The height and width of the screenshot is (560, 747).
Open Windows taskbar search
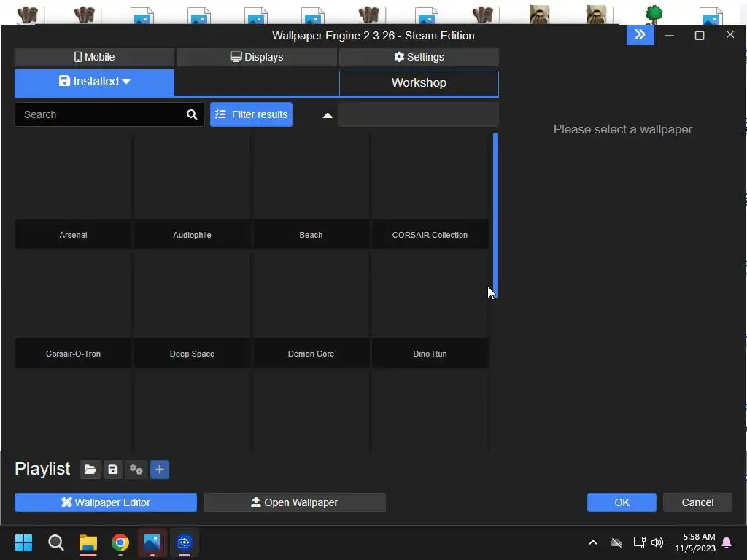point(56,542)
